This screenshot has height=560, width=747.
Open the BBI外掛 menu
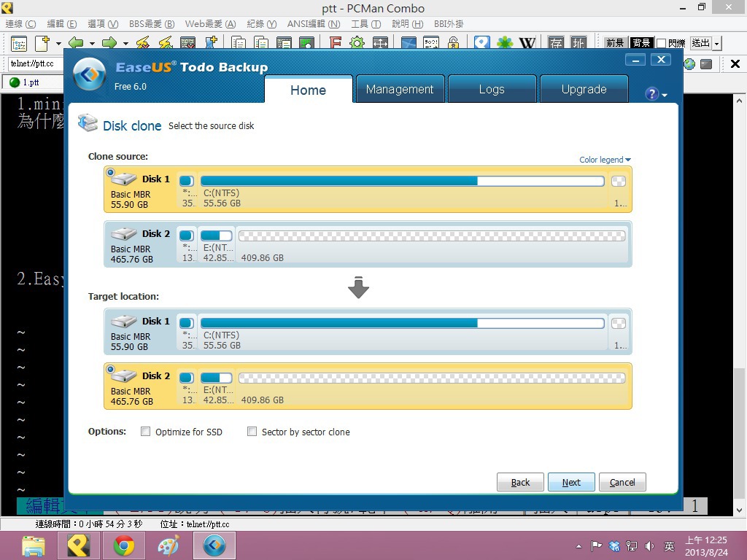(x=449, y=24)
